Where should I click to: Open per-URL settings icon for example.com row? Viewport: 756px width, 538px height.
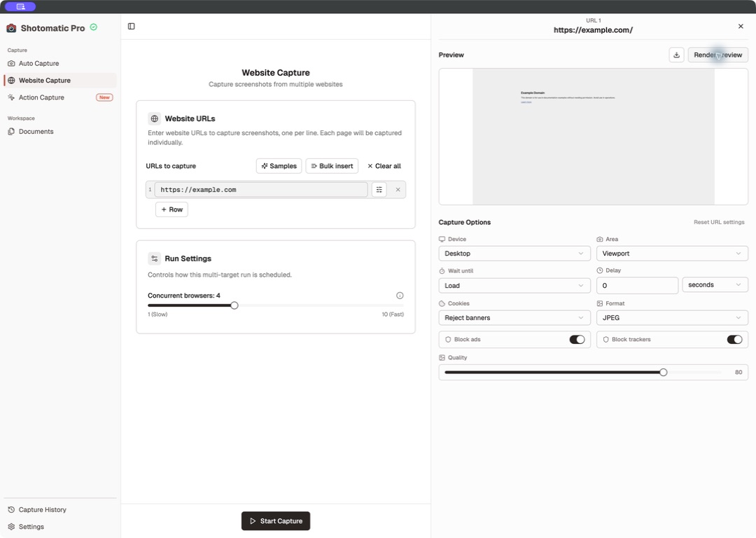[379, 190]
